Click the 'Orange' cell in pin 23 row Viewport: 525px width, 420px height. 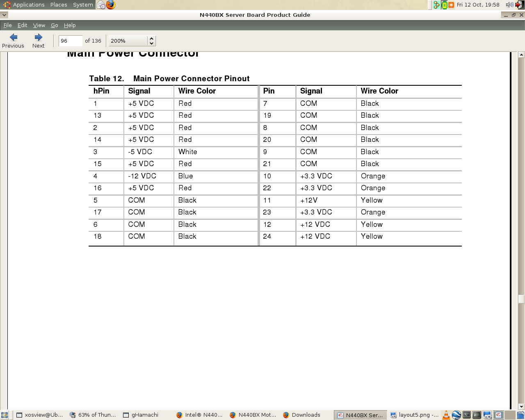tap(373, 212)
